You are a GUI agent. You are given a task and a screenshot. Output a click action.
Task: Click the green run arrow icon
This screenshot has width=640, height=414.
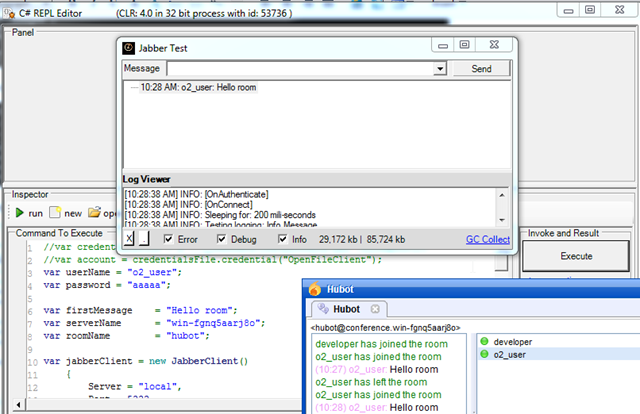click(19, 213)
